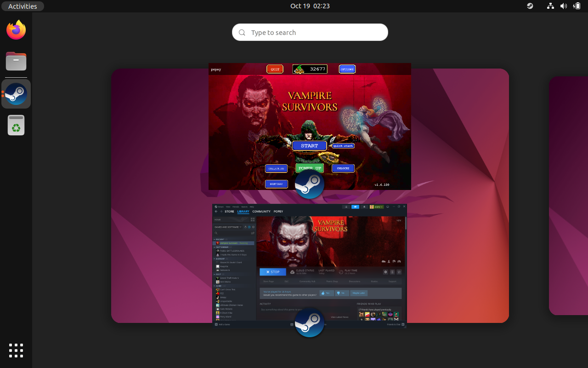Click the Steam icon badge on the library window
The image size is (588, 368).
click(309, 322)
